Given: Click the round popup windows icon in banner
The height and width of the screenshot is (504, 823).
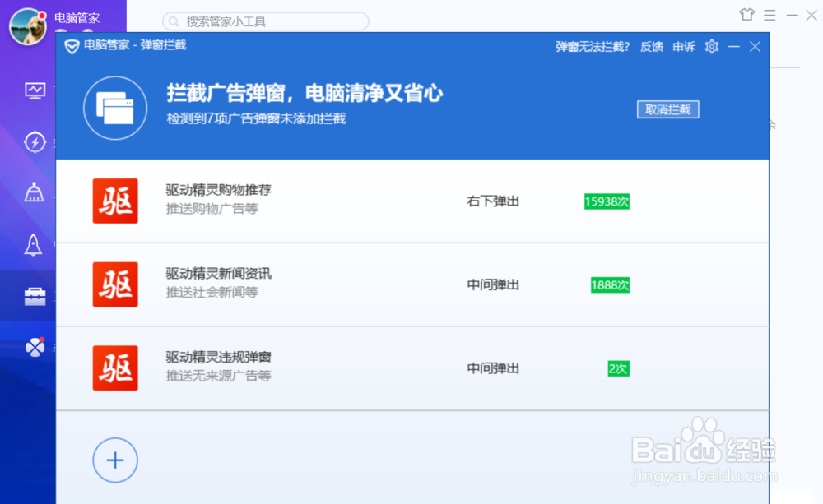Looking at the screenshot, I should [x=115, y=108].
